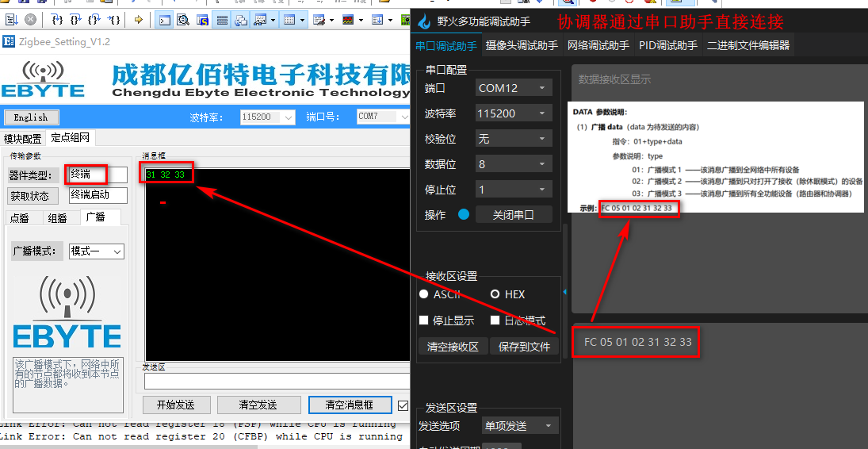The width and height of the screenshot is (868, 449).
Task: Select the 组播 tab
Action: (x=58, y=218)
